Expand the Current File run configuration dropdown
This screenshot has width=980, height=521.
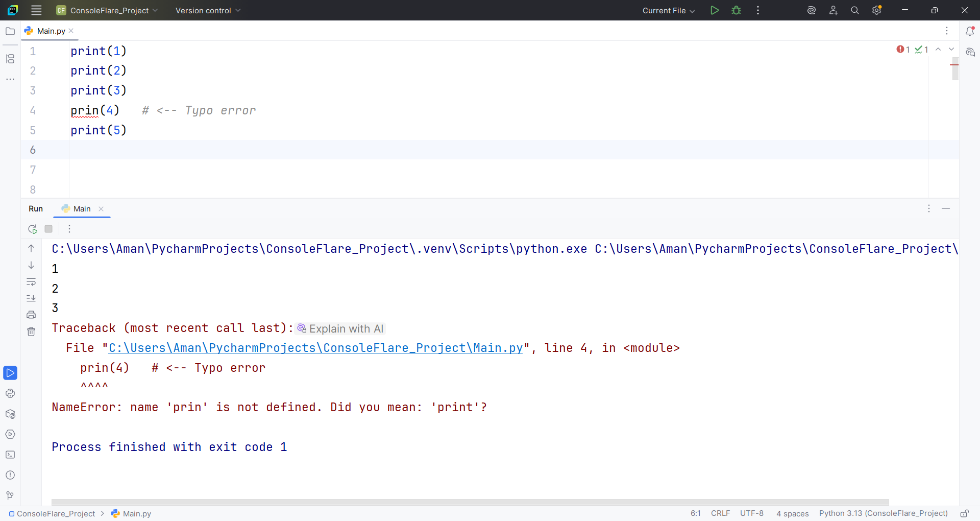(x=668, y=10)
